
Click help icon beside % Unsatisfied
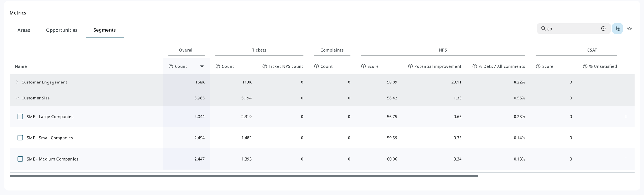point(585,66)
